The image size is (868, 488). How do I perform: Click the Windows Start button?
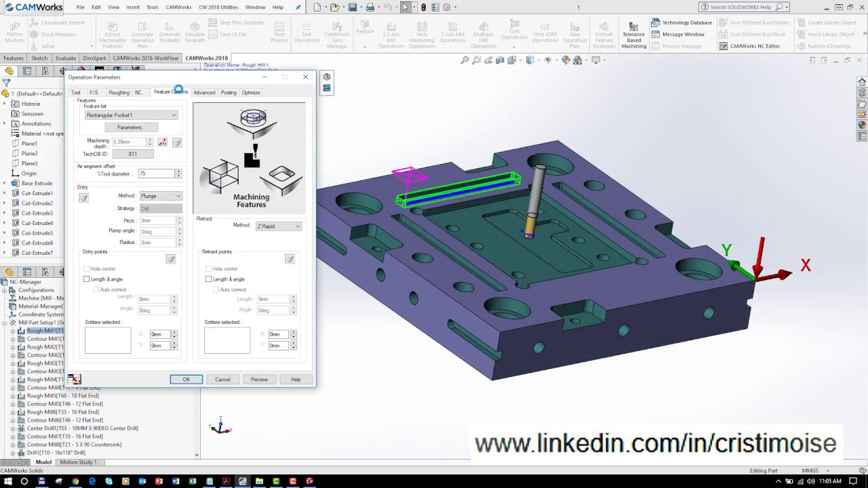coord(7,481)
